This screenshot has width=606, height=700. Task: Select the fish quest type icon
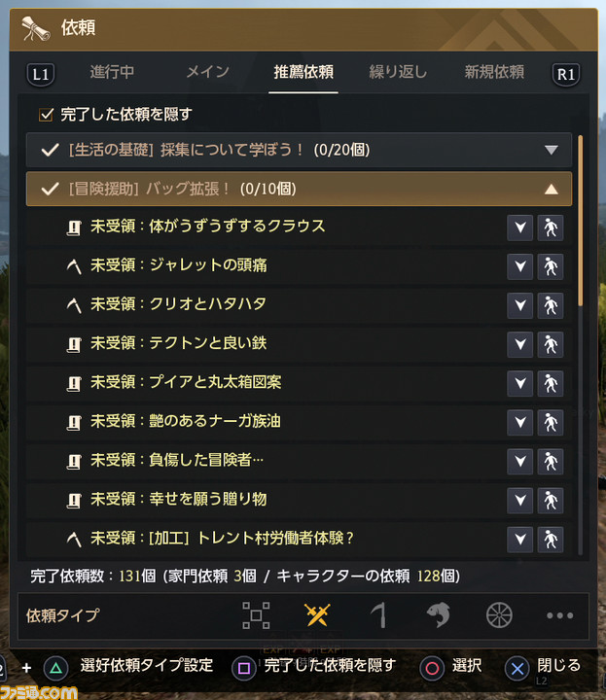point(438,614)
